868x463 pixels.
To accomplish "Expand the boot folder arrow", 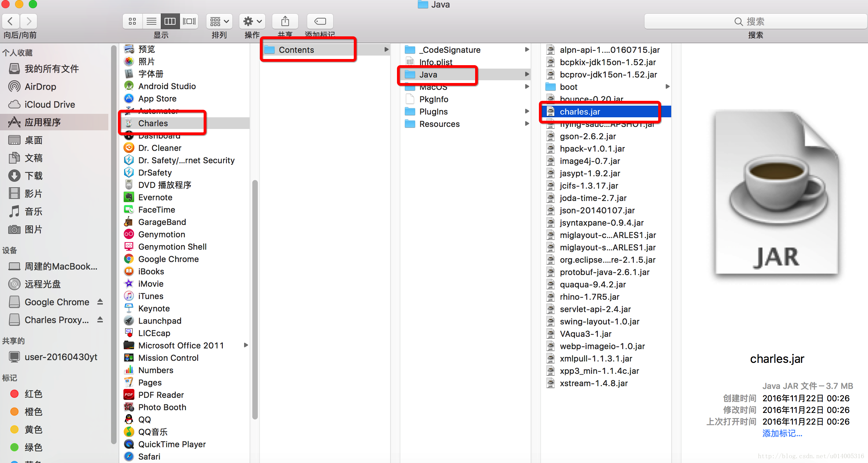I will point(667,86).
